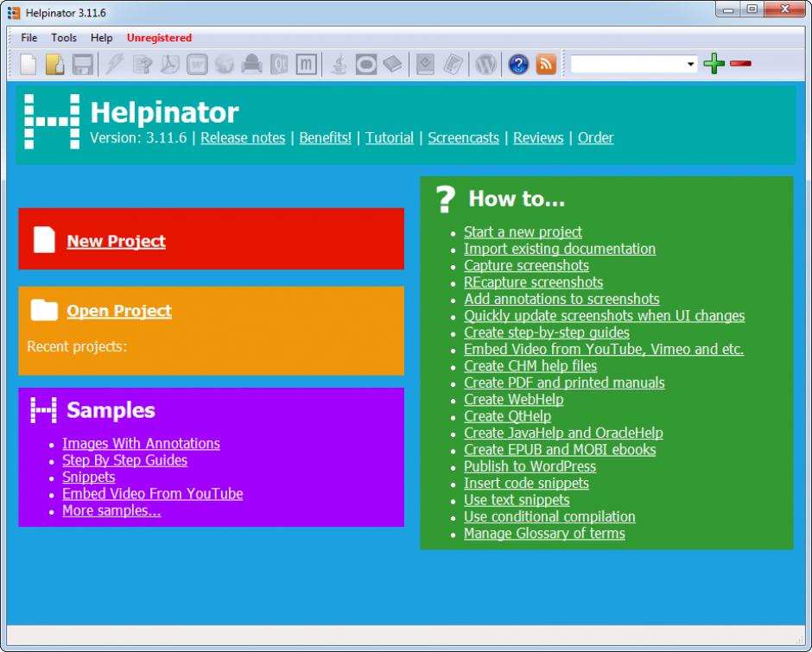Click the new document toolbar icon

tap(29, 65)
